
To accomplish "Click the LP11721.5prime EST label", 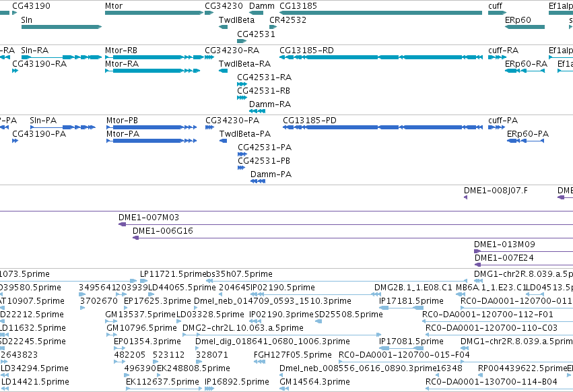I will (x=172, y=274).
